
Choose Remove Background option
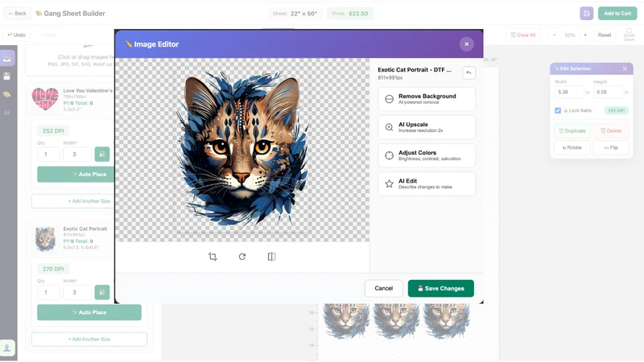427,99
